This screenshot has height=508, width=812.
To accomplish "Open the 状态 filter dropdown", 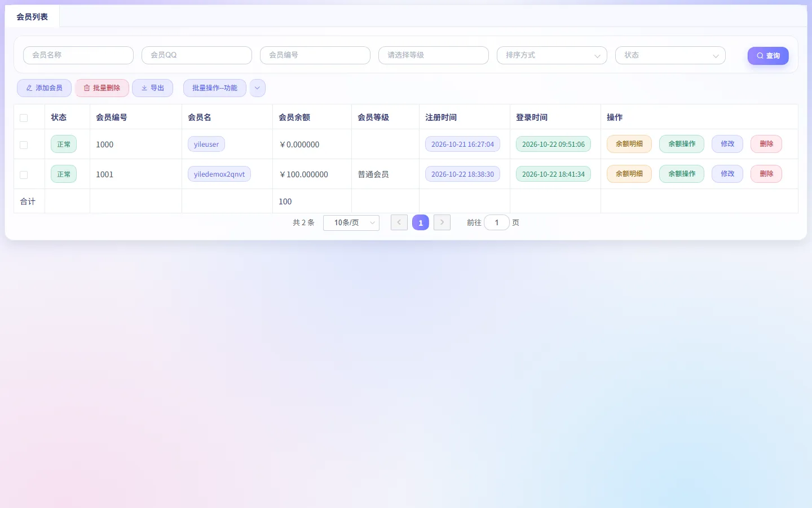I will [670, 55].
